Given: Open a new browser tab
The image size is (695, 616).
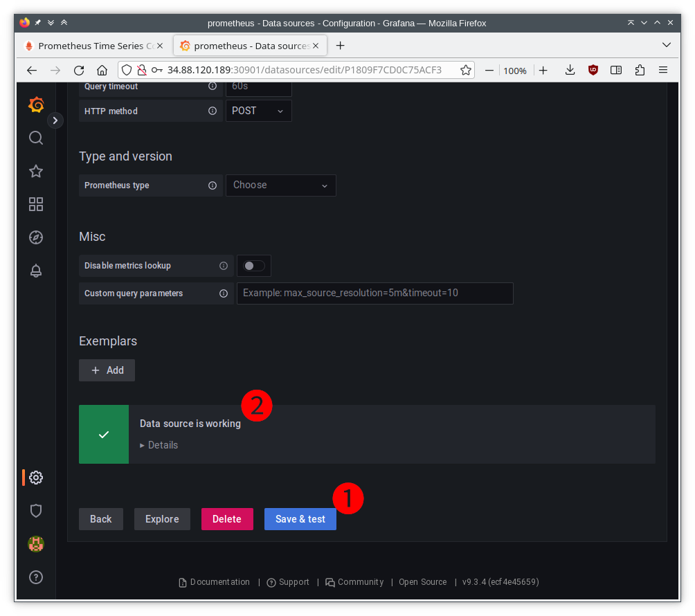Looking at the screenshot, I should [x=340, y=46].
